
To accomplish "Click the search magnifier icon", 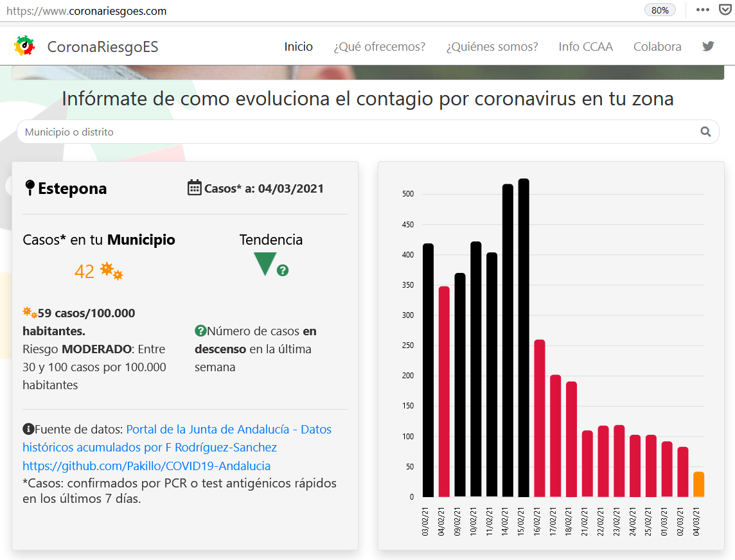I will coord(705,132).
